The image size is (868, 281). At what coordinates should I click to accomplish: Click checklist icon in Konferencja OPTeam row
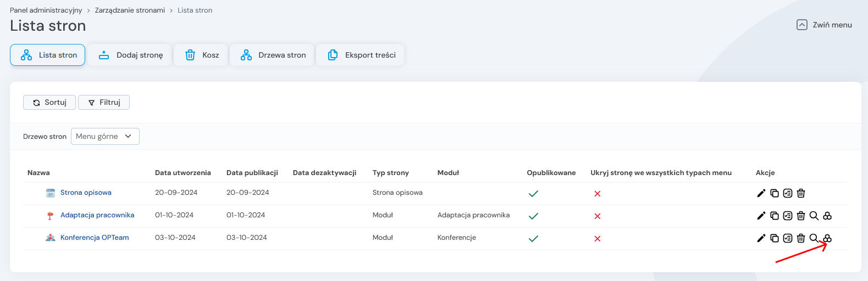pos(788,238)
